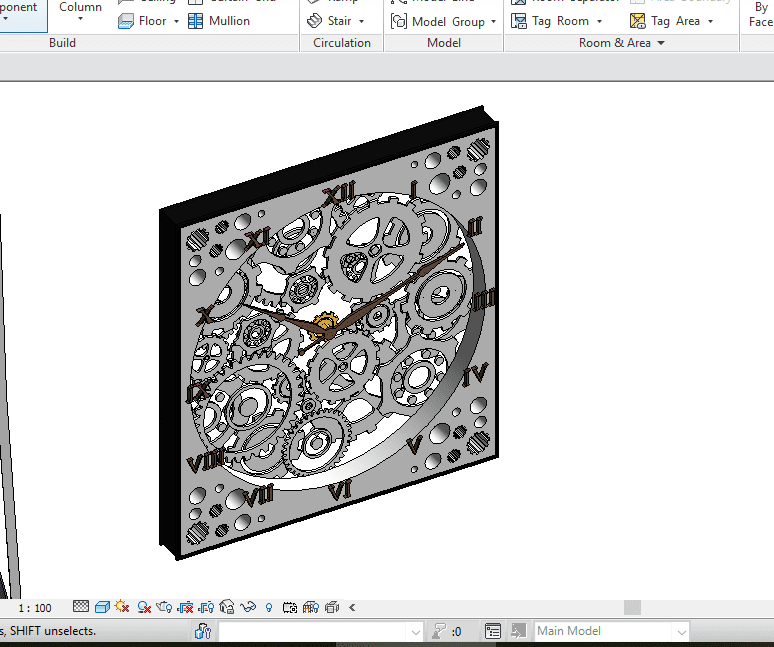Click the horizontal scrollbar thumb
This screenshot has height=647, width=774.
tap(631, 607)
